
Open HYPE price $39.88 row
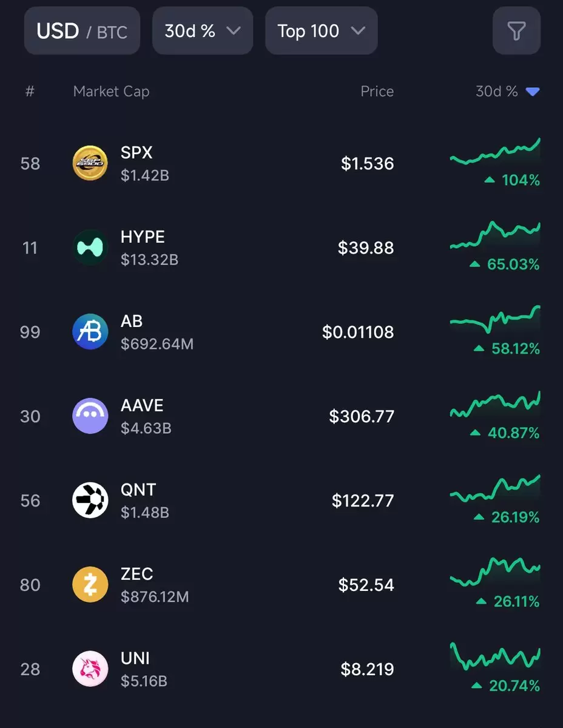pyautogui.click(x=281, y=248)
